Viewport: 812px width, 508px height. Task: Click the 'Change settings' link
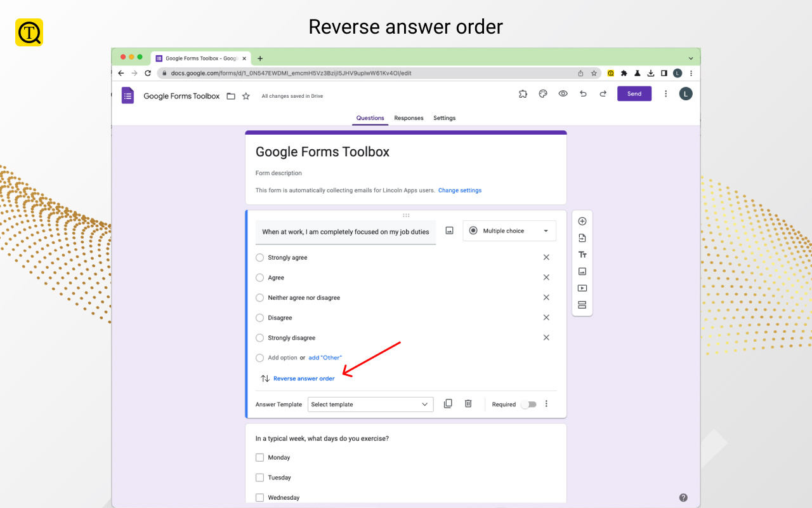point(460,190)
